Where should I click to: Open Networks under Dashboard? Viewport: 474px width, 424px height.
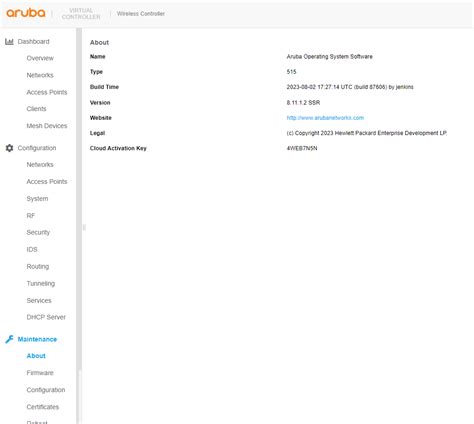point(40,75)
